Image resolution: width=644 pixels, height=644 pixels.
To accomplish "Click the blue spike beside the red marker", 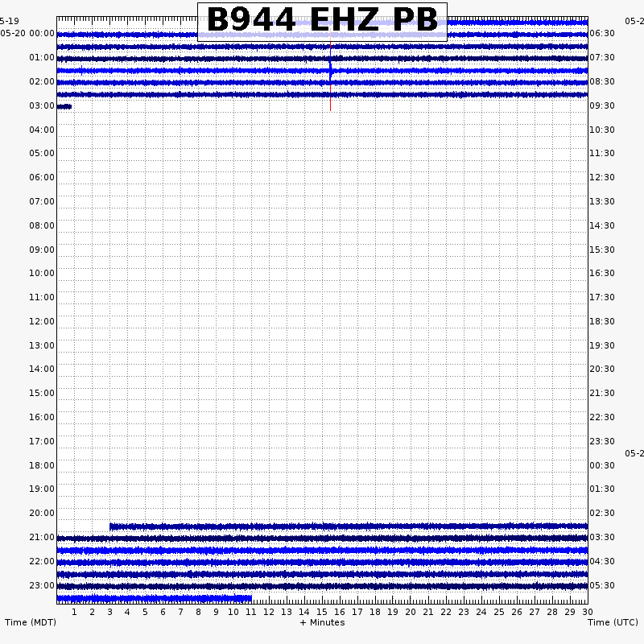I will (x=331, y=68).
